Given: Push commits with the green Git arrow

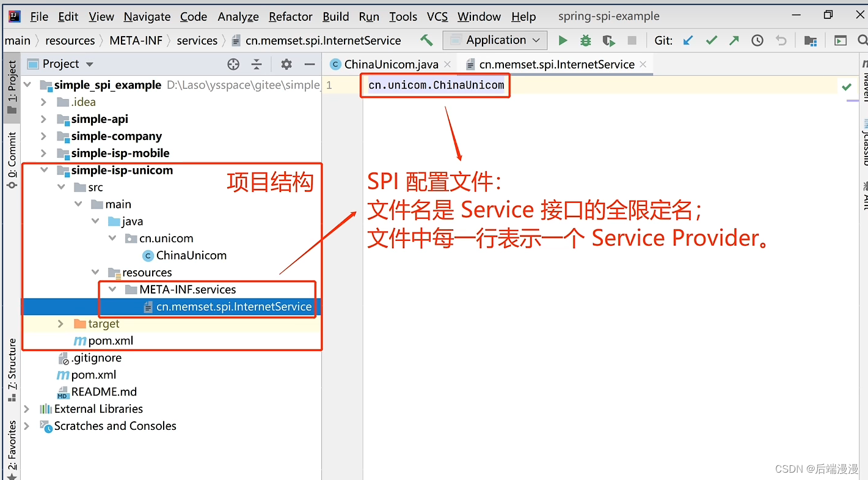Looking at the screenshot, I should pyautogui.click(x=734, y=40).
